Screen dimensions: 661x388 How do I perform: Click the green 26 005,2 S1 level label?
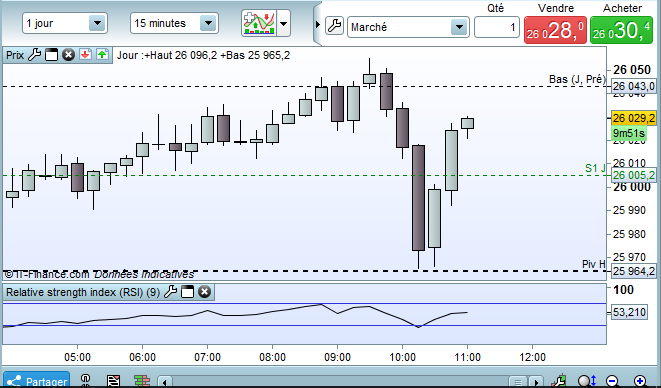(634, 175)
